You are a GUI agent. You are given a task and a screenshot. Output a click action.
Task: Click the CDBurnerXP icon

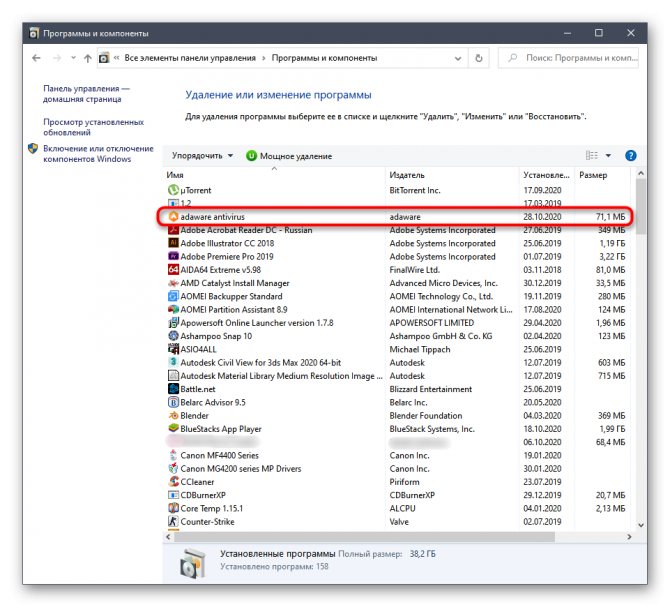[x=173, y=495]
